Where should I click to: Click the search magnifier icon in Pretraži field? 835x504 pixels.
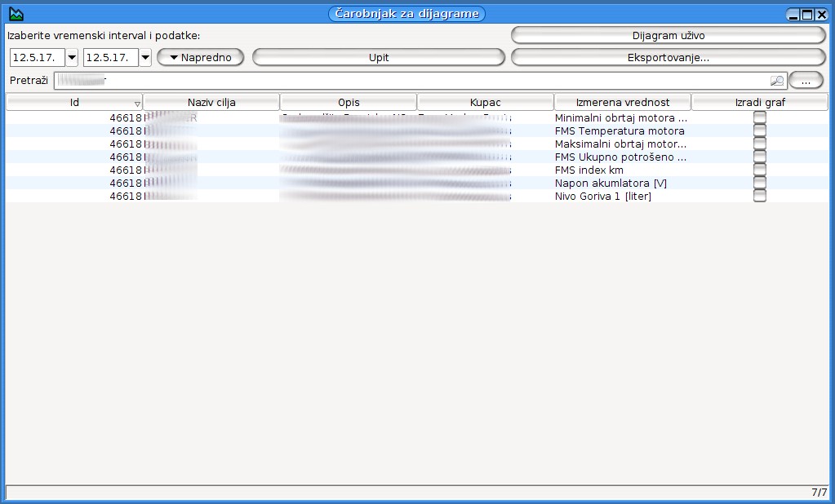(776, 81)
